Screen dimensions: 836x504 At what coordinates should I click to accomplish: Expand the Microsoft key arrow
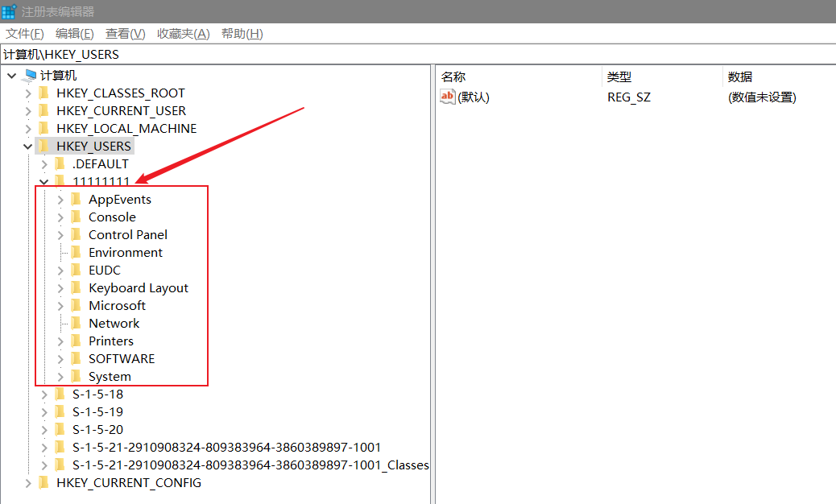click(60, 306)
